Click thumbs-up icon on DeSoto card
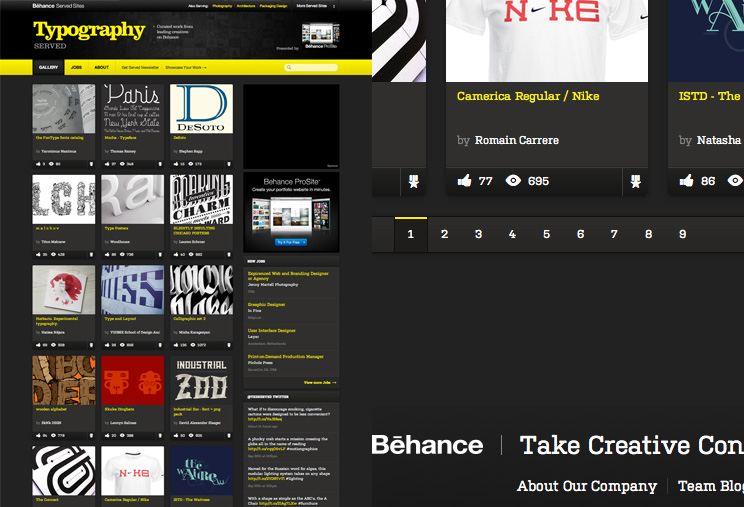 [x=176, y=164]
